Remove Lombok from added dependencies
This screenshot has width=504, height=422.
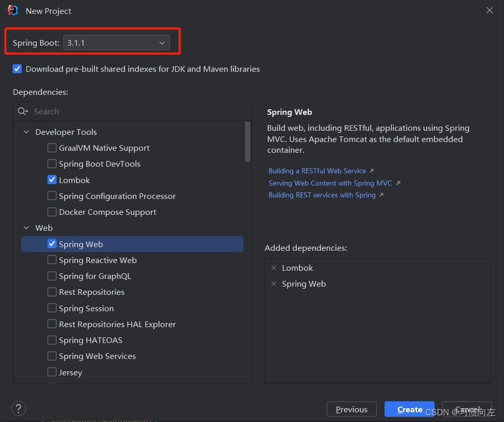(274, 268)
